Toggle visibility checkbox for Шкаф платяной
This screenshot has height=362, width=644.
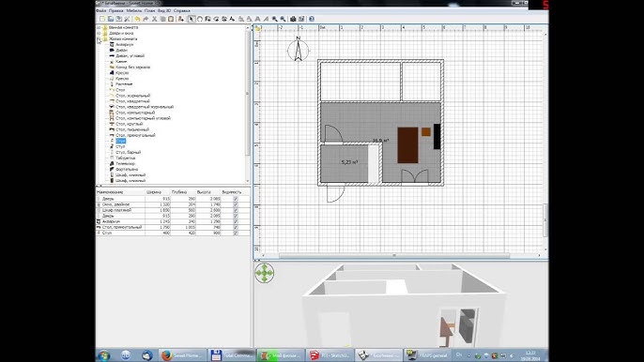tap(236, 210)
